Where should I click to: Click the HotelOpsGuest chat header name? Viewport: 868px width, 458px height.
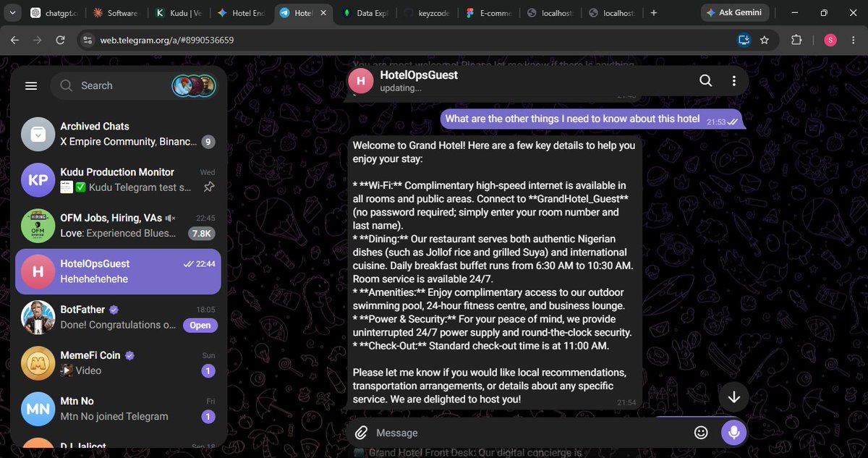[x=419, y=75]
